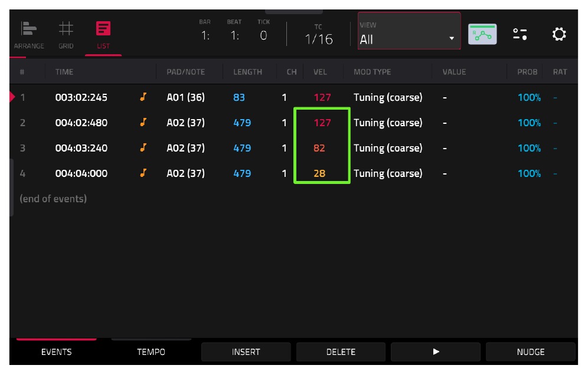Toggle the automation read/write button
The height and width of the screenshot is (375, 588).
(x=482, y=34)
